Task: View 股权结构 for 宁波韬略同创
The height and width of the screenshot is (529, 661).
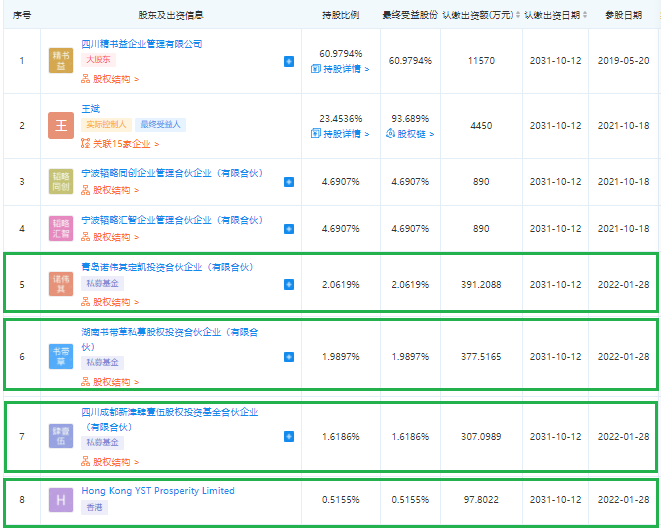Action: pyautogui.click(x=110, y=190)
